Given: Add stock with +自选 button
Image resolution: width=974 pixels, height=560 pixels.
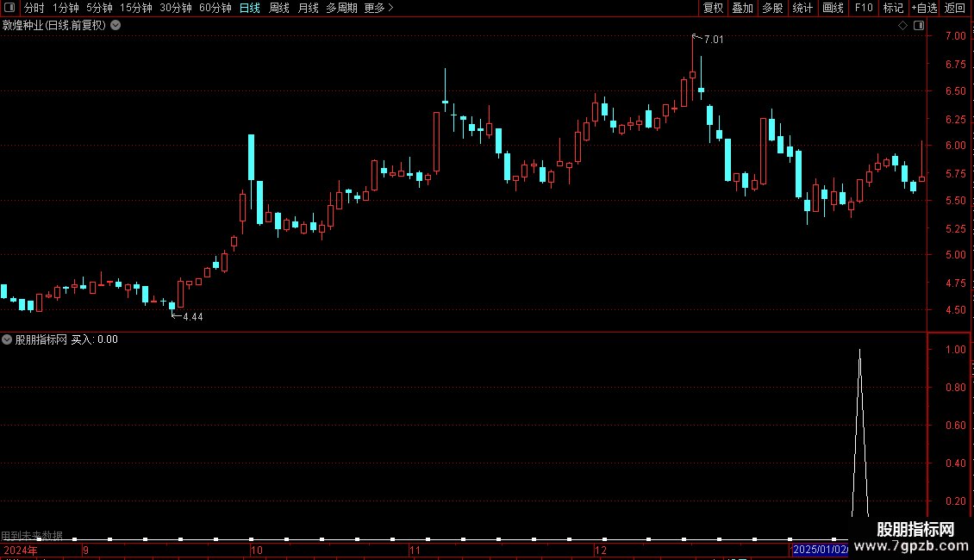Looking at the screenshot, I should (924, 8).
